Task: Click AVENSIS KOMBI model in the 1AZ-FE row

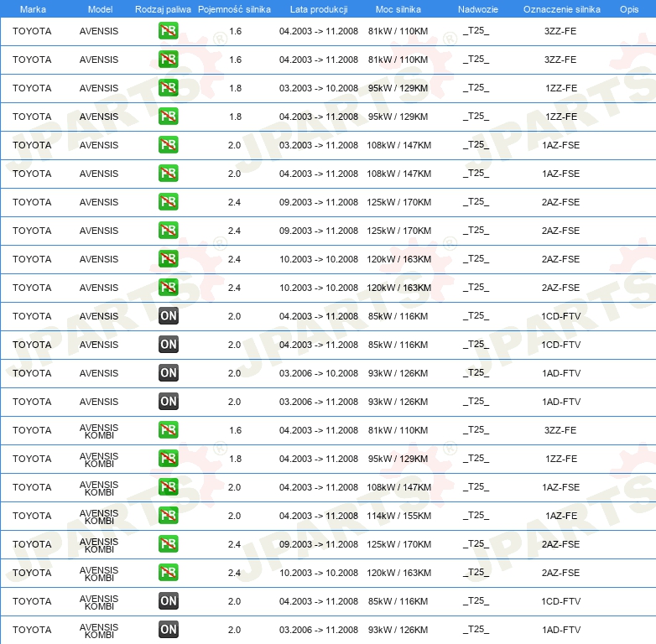Action: [99, 517]
